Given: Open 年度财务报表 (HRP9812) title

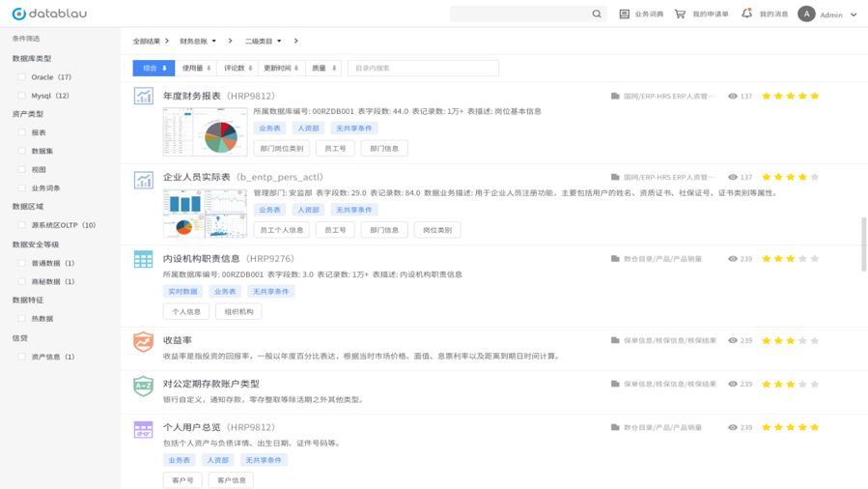Looking at the screenshot, I should point(218,96).
